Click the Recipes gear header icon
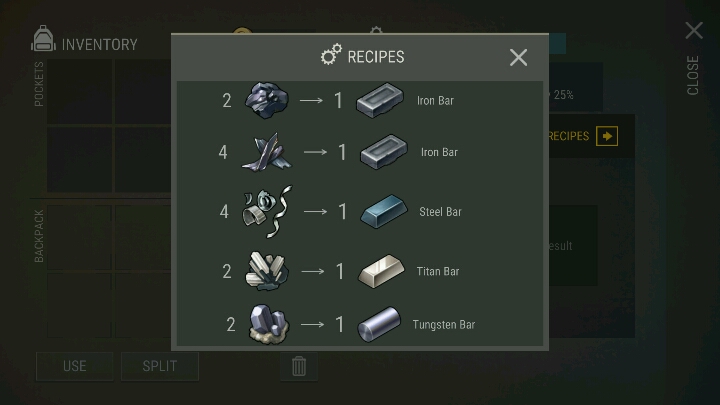Image resolution: width=720 pixels, height=405 pixels. (331, 55)
